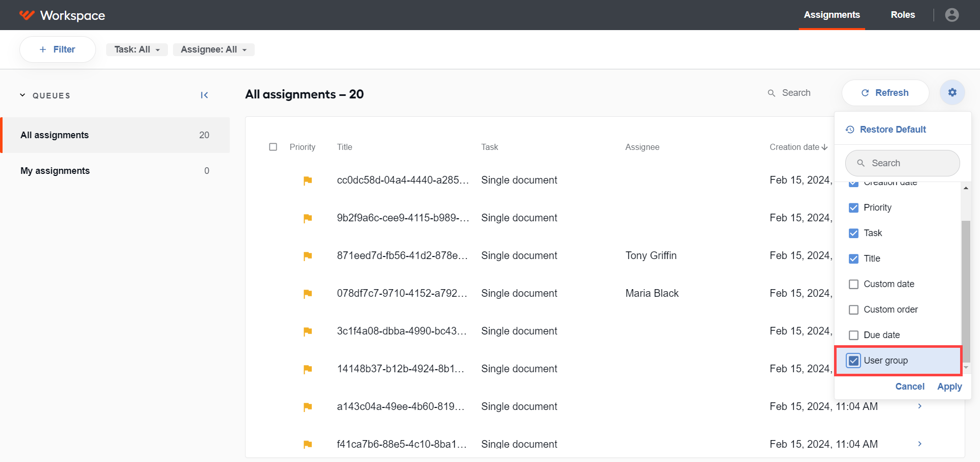
Task: Enable the Due date column checkbox
Action: [x=853, y=335]
